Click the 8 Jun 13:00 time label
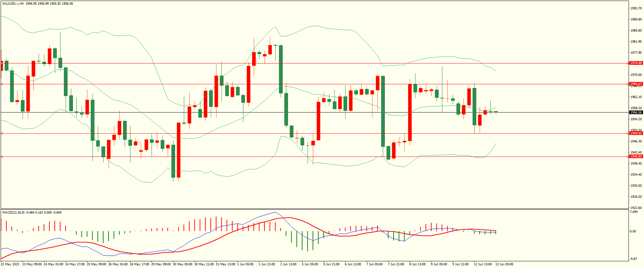This screenshot has height=268, width=644. (x=417, y=264)
